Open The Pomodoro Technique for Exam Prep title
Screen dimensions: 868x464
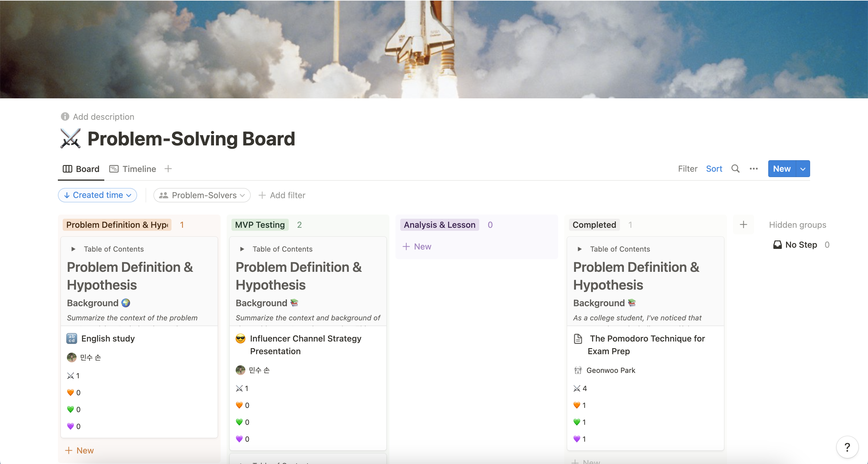coord(646,345)
